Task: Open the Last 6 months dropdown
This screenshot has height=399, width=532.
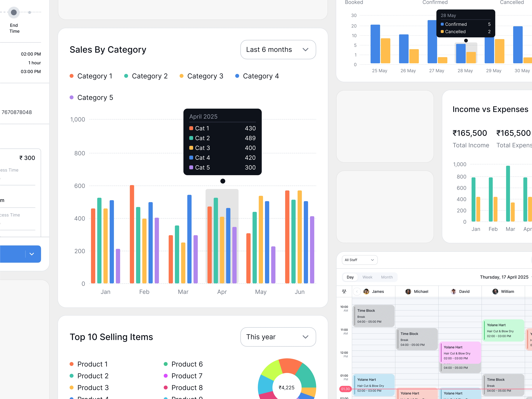Action: pos(278,49)
